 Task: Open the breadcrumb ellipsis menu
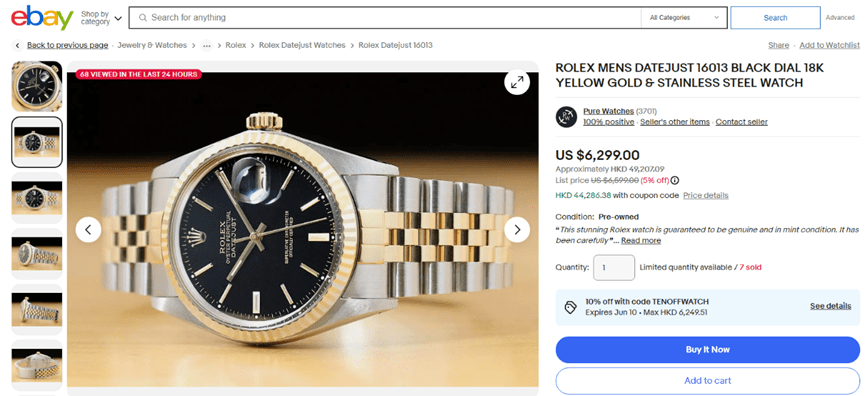click(206, 45)
